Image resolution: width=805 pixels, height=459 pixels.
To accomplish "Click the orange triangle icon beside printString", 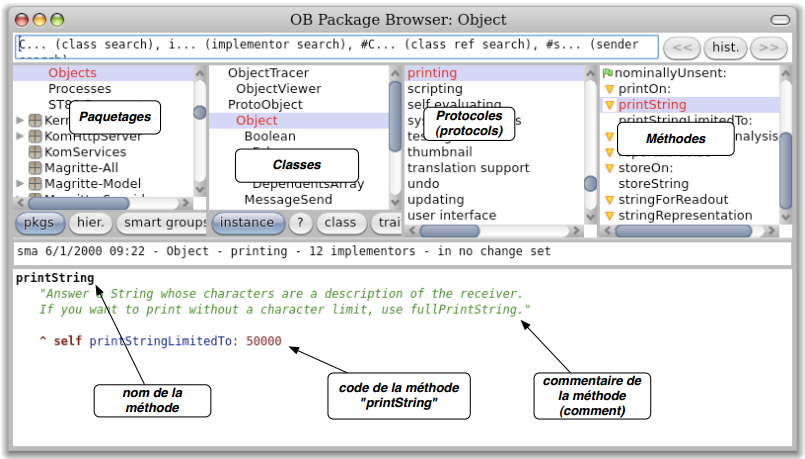I will [608, 105].
